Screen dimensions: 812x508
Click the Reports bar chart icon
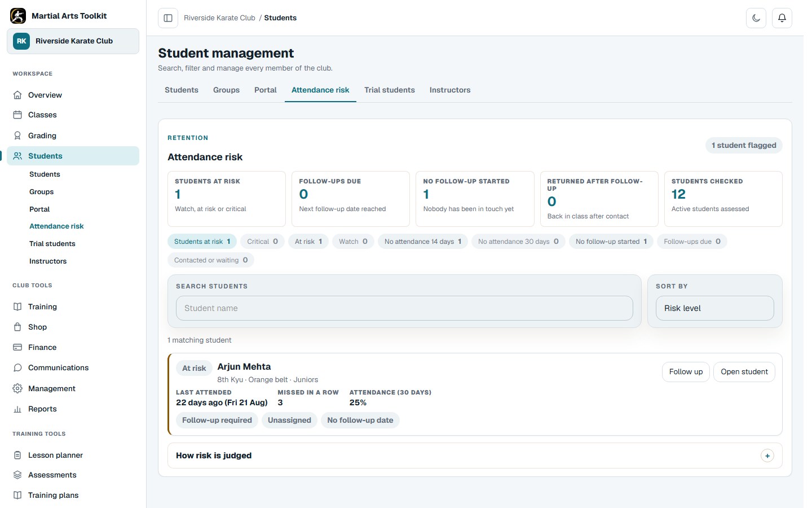click(x=17, y=409)
